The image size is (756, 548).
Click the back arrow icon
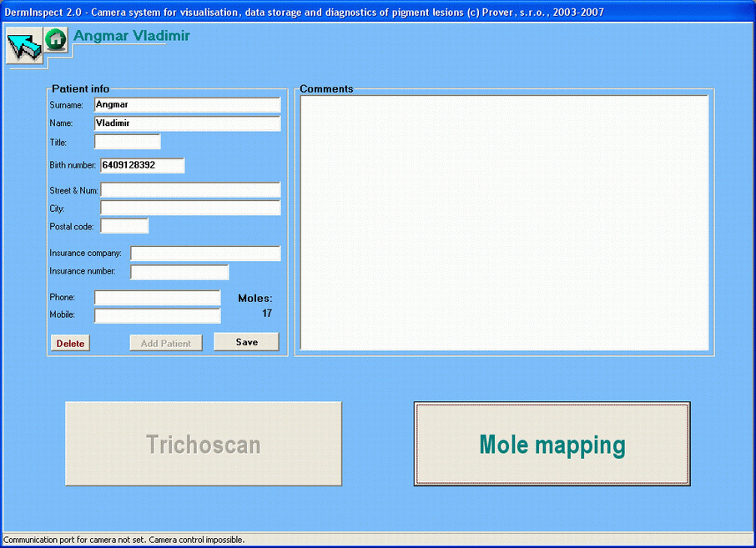(x=24, y=46)
